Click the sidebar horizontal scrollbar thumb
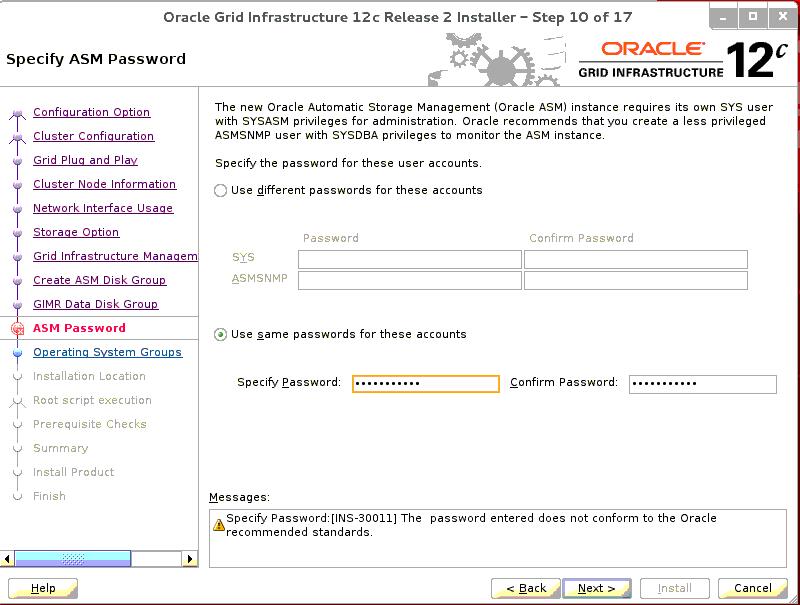 (73, 559)
